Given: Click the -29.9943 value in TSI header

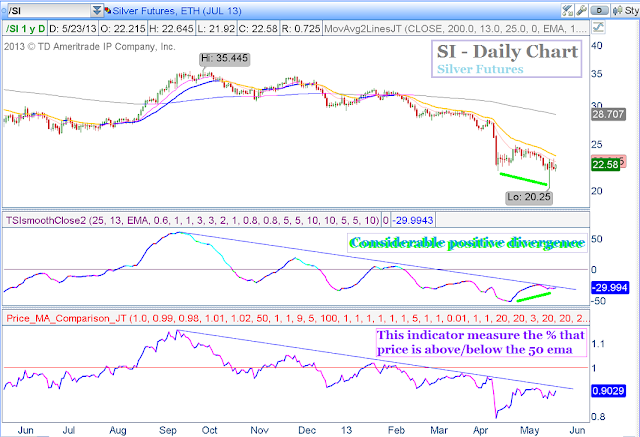Looking at the screenshot, I should [413, 220].
